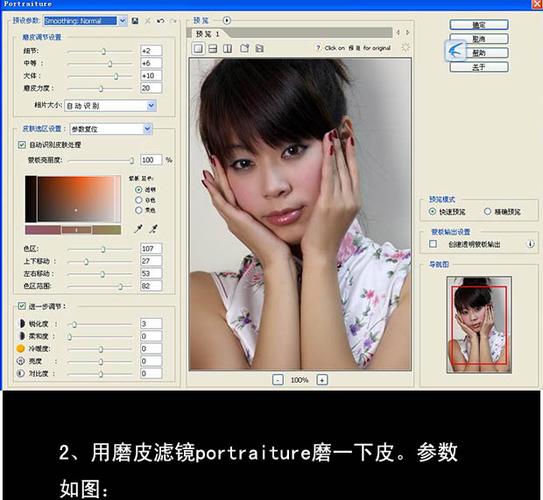Select the 白色 mask display radio button
This screenshot has width=543, height=500.
[x=139, y=200]
